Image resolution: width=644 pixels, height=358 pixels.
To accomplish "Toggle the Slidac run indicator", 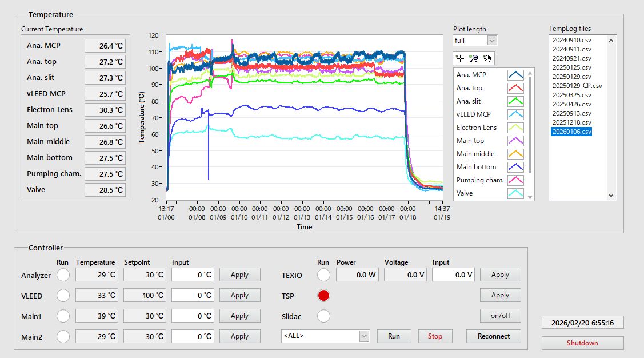I will click(x=323, y=316).
